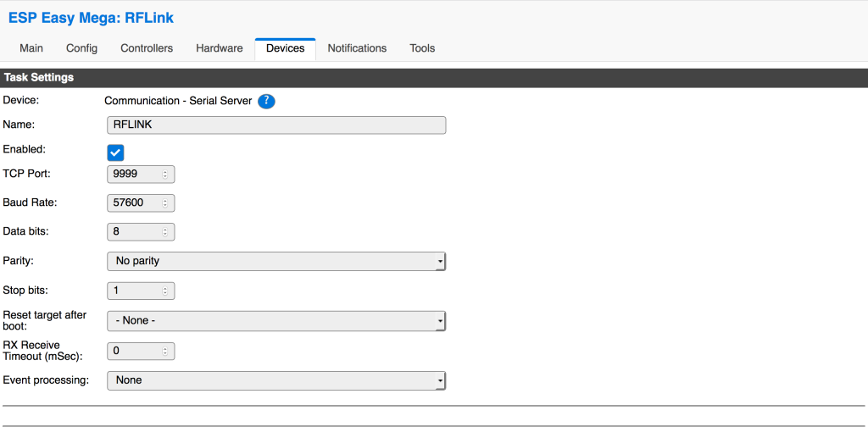Go to the Controllers tab
The height and width of the screenshot is (427, 868).
147,48
